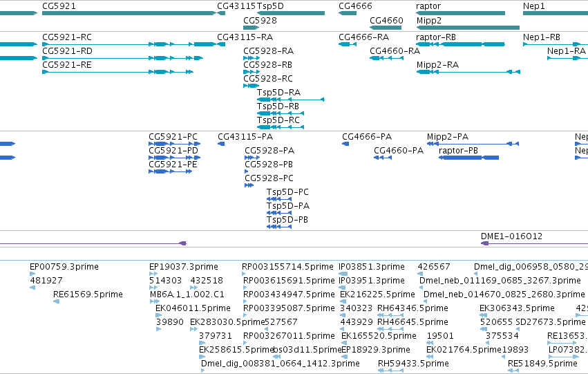
Task: Select transcript CG4660-RA
Action: [x=387, y=58]
